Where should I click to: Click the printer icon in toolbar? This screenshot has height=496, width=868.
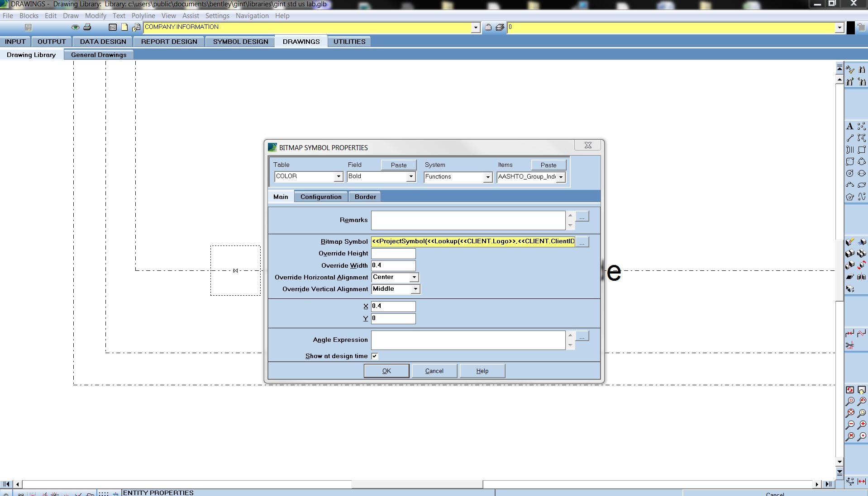click(87, 27)
